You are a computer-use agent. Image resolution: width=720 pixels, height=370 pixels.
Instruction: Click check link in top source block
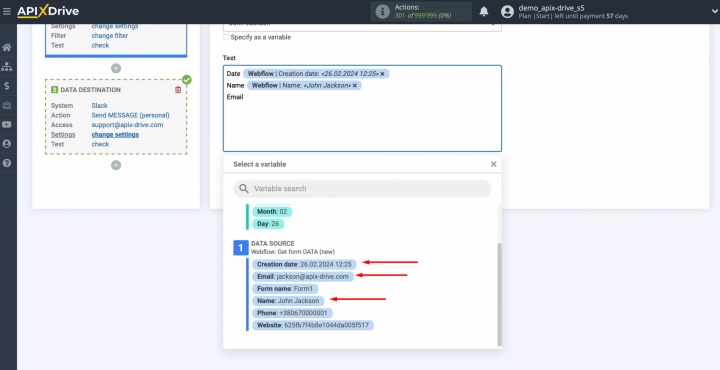click(x=100, y=45)
